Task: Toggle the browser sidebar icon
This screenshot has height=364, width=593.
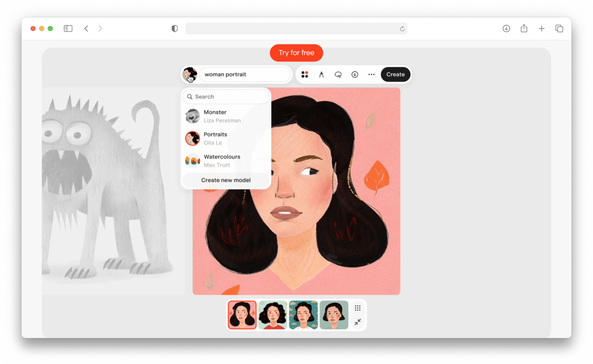Action: pos(68,28)
